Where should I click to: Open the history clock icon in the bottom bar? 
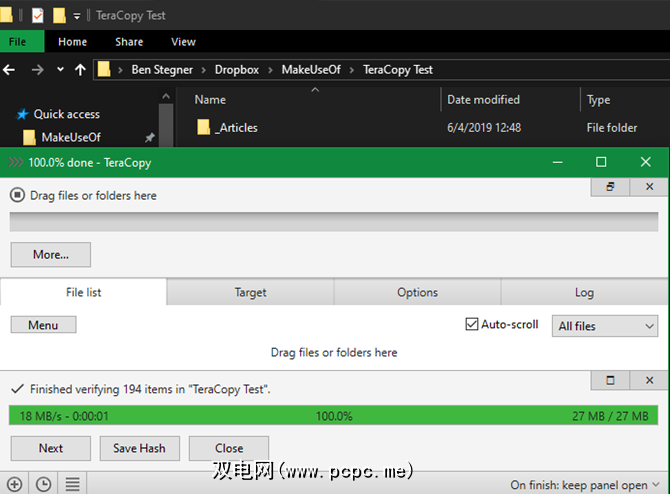click(43, 484)
